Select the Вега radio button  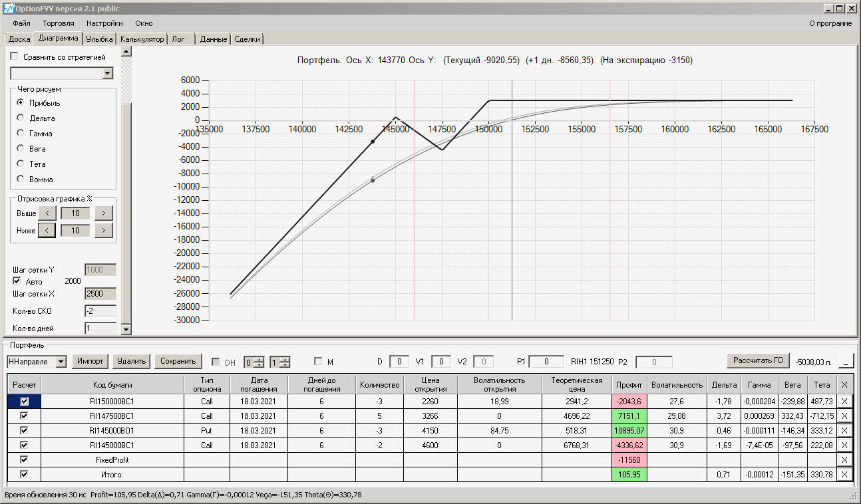tap(21, 148)
